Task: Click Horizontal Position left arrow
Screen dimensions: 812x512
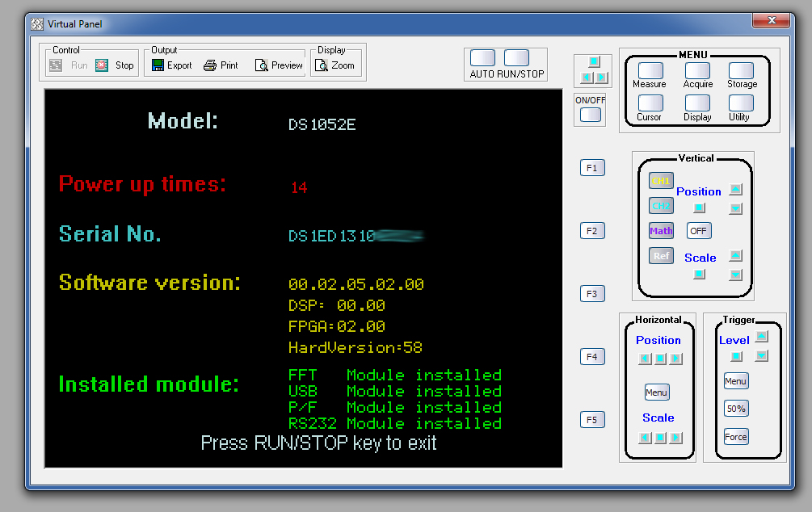Action: (645, 359)
